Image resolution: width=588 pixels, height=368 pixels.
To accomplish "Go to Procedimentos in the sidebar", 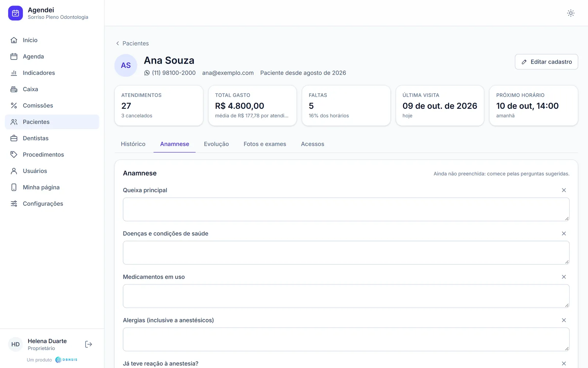I will 52,155.
